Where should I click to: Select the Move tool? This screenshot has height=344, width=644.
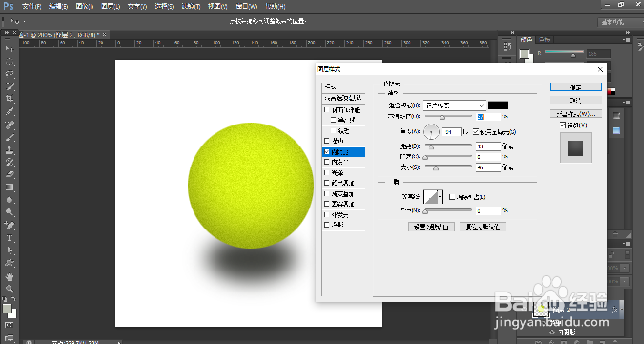9,49
